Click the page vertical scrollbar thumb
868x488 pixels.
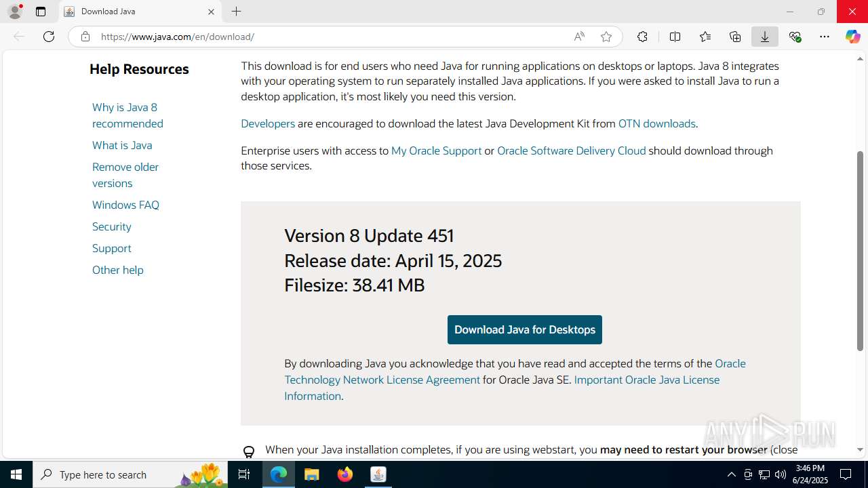pyautogui.click(x=860, y=251)
